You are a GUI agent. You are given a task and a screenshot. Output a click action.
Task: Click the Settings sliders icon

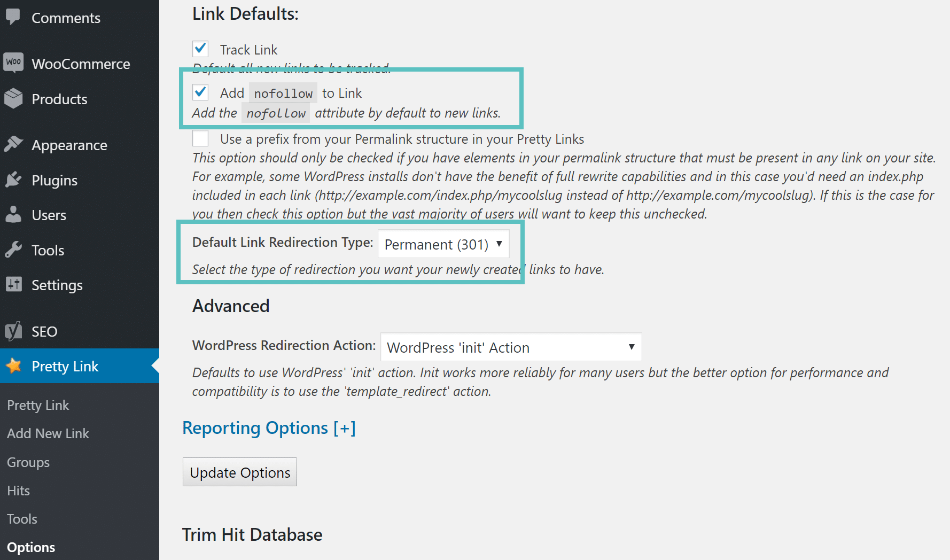[13, 284]
